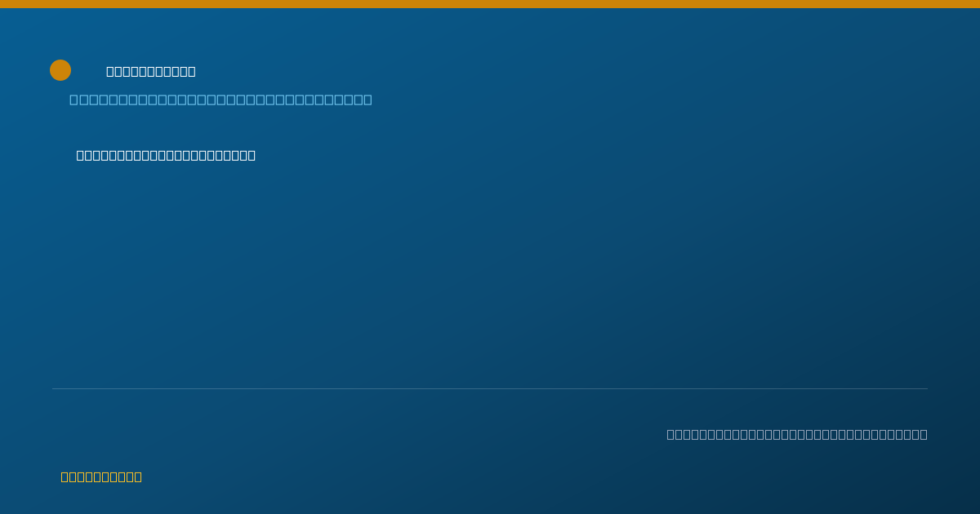Select the light blue line under heading
The height and width of the screenshot is (514, 980).
[x=220, y=100]
